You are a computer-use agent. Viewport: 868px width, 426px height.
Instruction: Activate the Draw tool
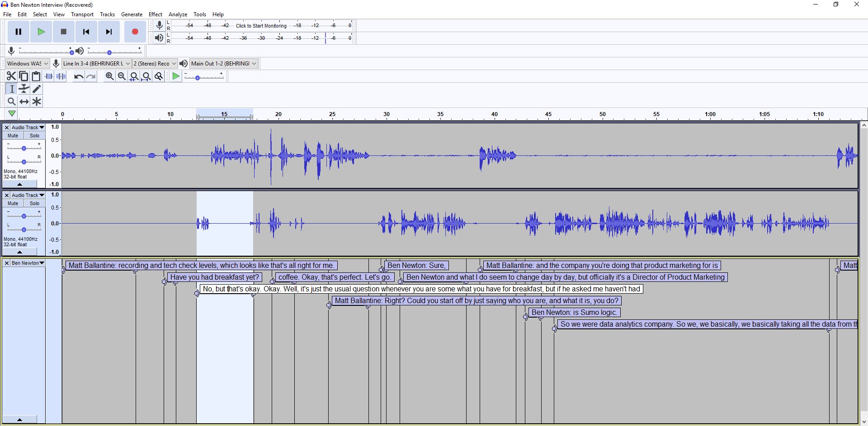37,89
